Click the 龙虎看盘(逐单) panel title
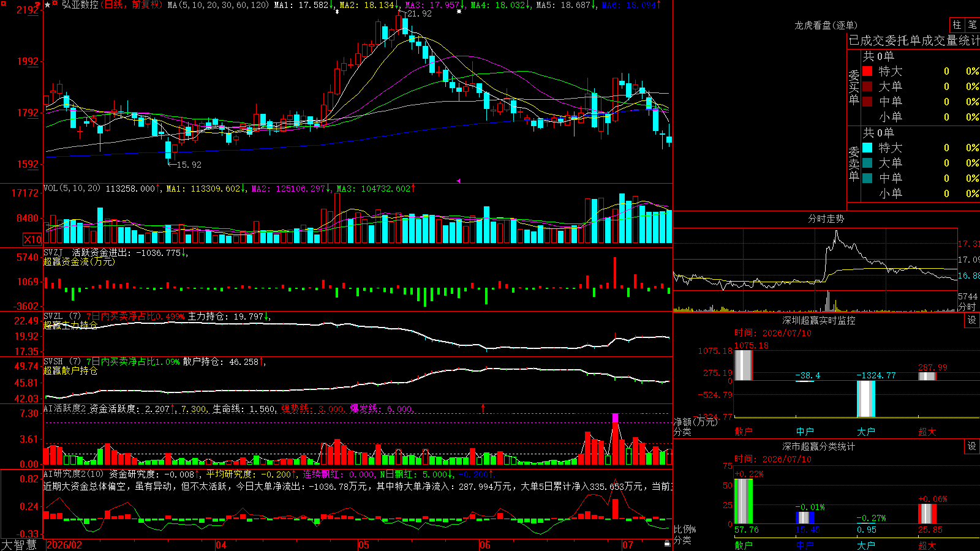Viewport: 980px width, 551px height. pos(826,25)
